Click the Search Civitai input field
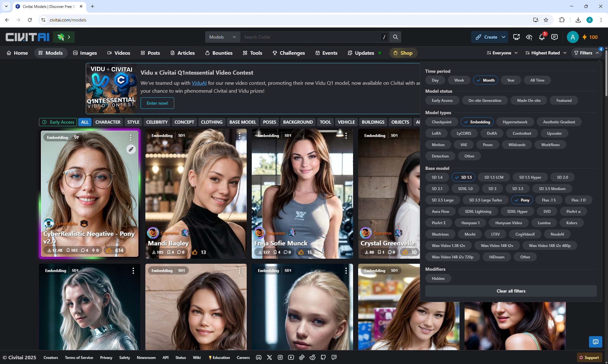 coord(310,37)
